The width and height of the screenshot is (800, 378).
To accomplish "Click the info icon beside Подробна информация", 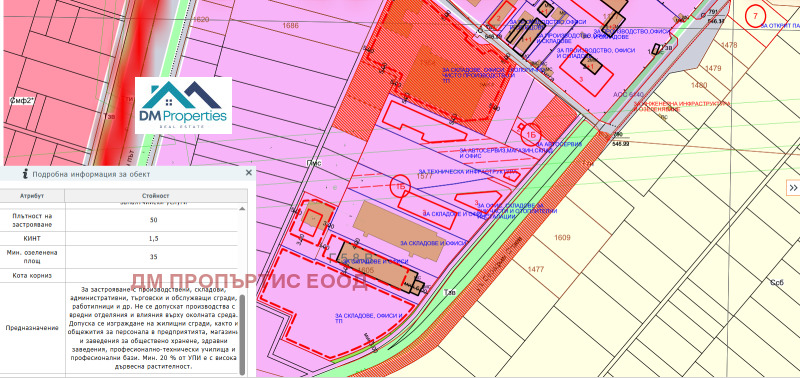I will [x=26, y=174].
